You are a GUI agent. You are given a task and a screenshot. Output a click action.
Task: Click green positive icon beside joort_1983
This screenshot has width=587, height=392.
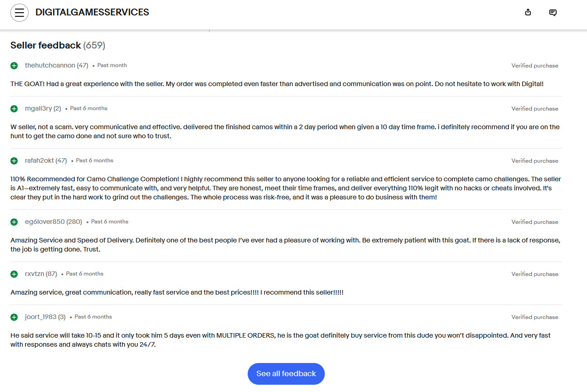pos(14,317)
